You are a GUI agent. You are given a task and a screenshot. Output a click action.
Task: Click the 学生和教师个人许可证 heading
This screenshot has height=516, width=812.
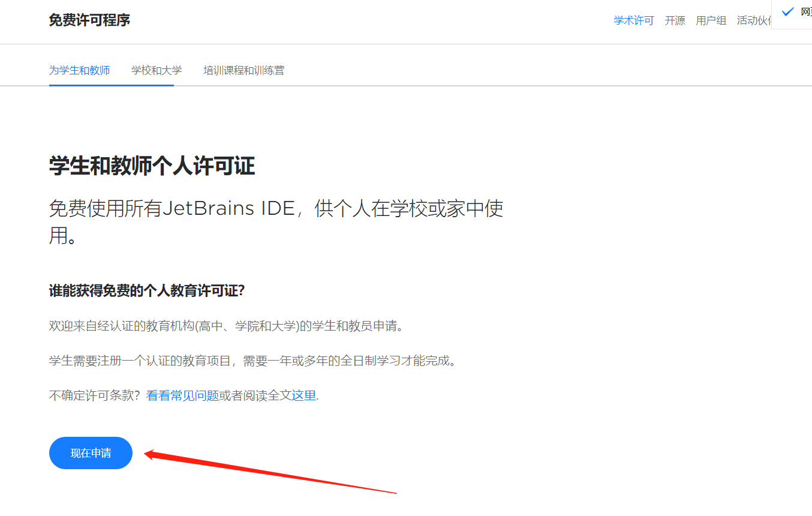pyautogui.click(x=152, y=166)
